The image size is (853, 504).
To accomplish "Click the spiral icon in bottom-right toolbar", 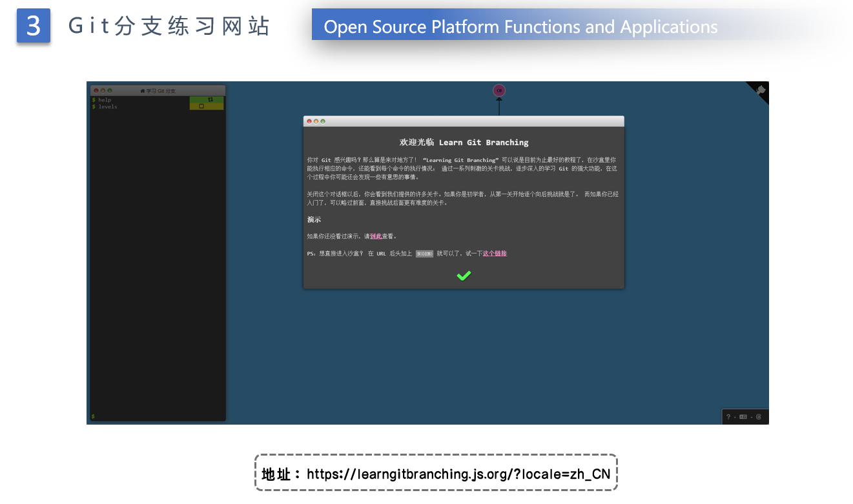I will (x=758, y=417).
